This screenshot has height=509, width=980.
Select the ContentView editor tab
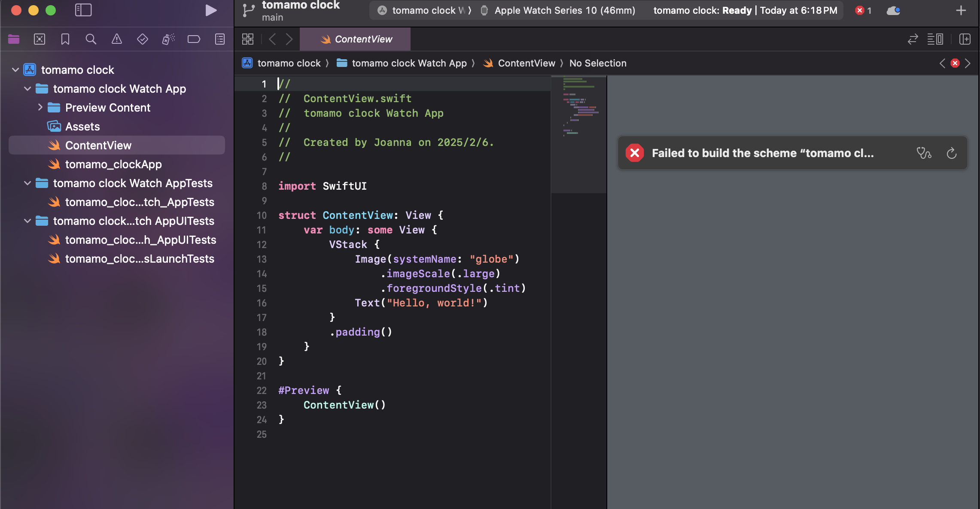point(355,39)
